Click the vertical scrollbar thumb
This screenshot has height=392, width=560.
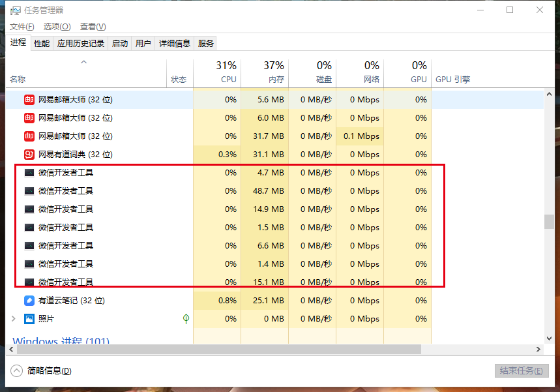point(549,222)
